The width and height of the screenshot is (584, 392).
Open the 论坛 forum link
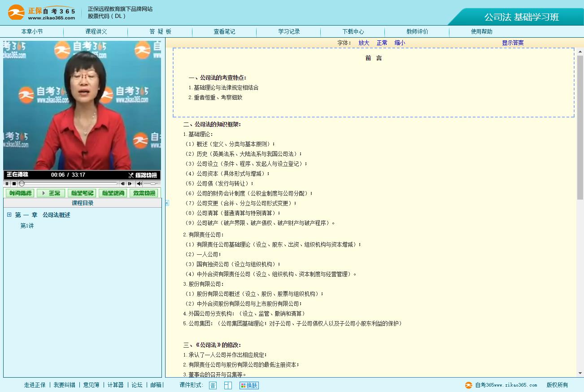pos(137,385)
